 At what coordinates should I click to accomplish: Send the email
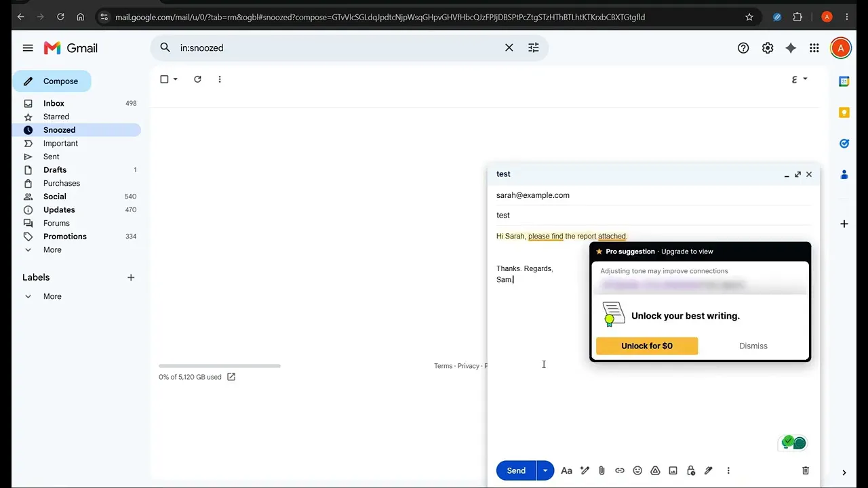click(516, 470)
